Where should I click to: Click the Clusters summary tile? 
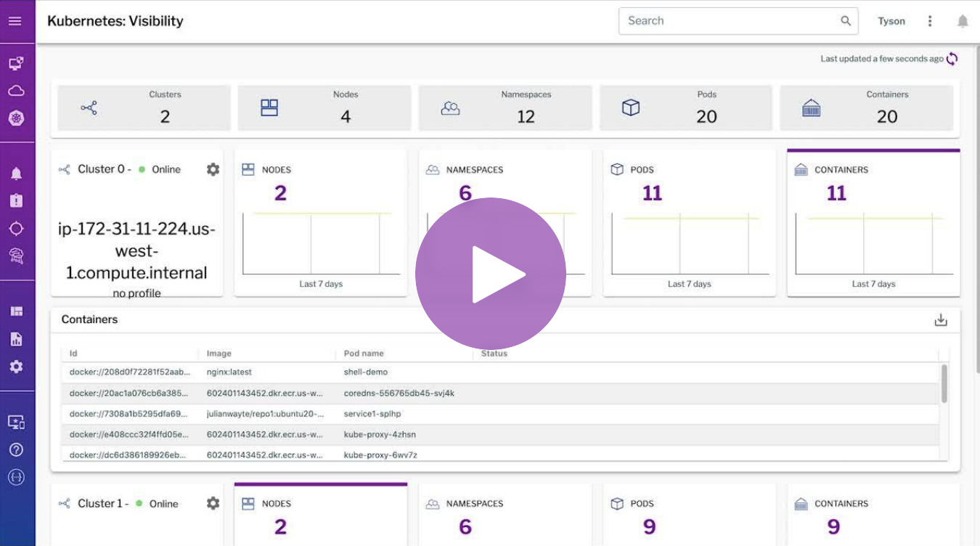tap(144, 108)
